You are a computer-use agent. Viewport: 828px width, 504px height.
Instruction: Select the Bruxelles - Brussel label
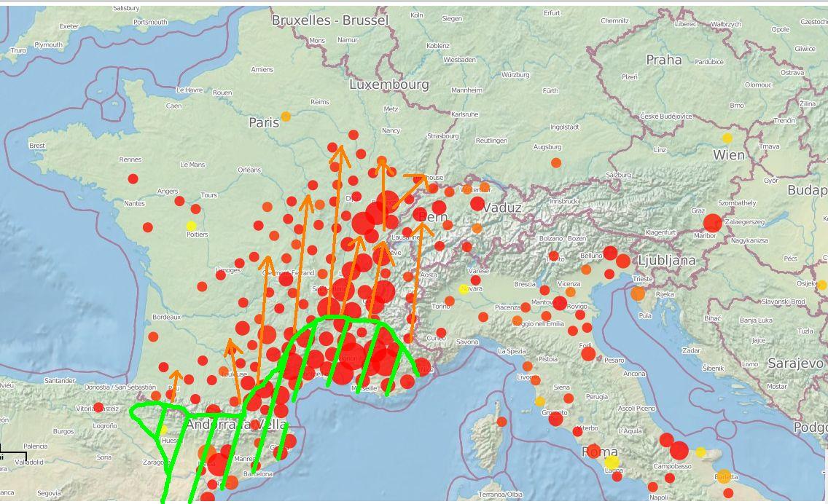tap(330, 20)
